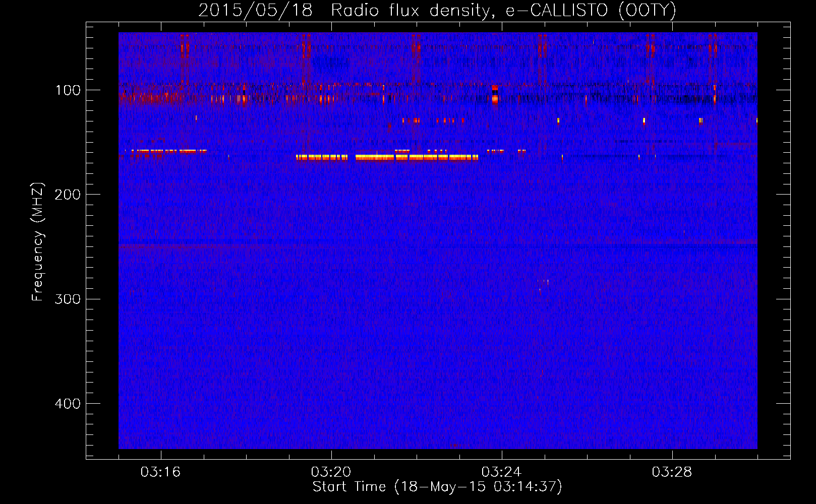The height and width of the screenshot is (504, 816).
Task: Click the 100 frequency tick label
Action: [68, 90]
